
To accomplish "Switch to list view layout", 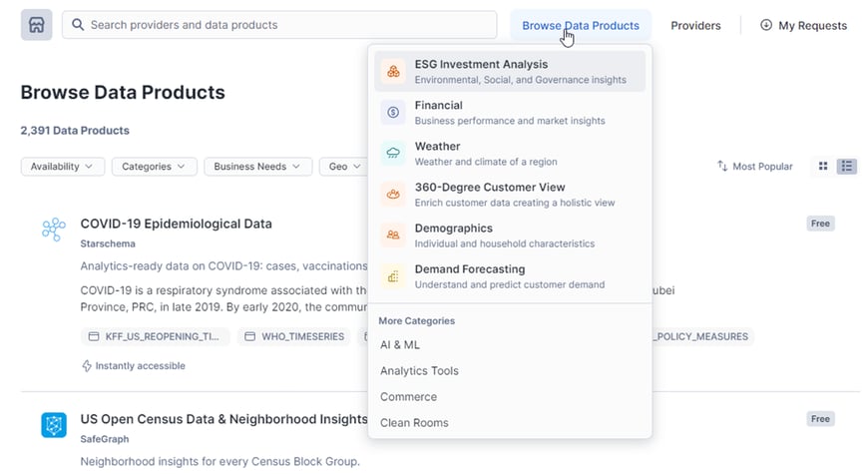I will (846, 167).
